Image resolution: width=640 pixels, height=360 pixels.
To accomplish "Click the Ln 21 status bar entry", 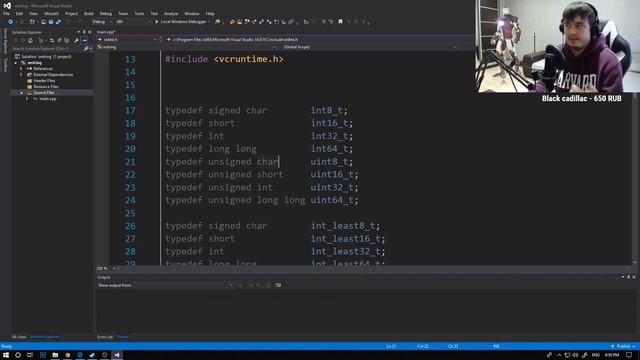I will click(391, 346).
